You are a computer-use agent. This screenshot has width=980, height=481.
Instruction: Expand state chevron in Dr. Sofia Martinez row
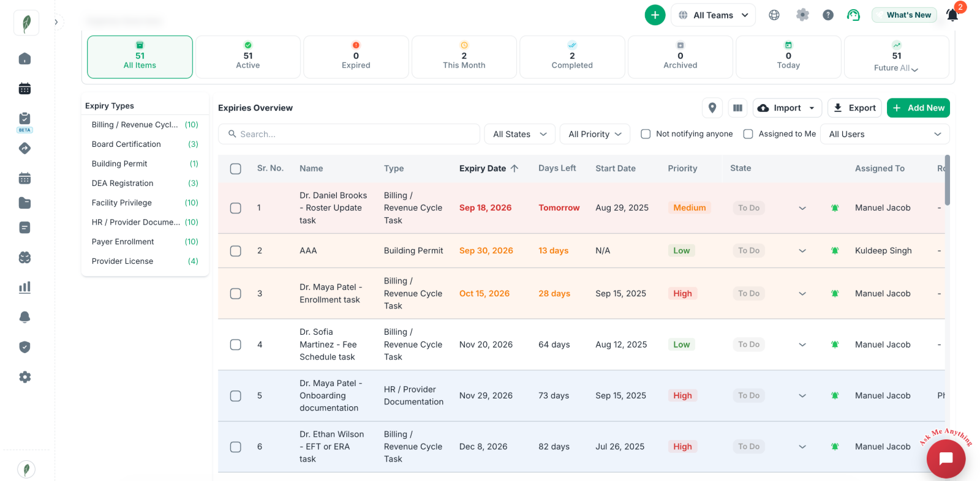pos(802,345)
